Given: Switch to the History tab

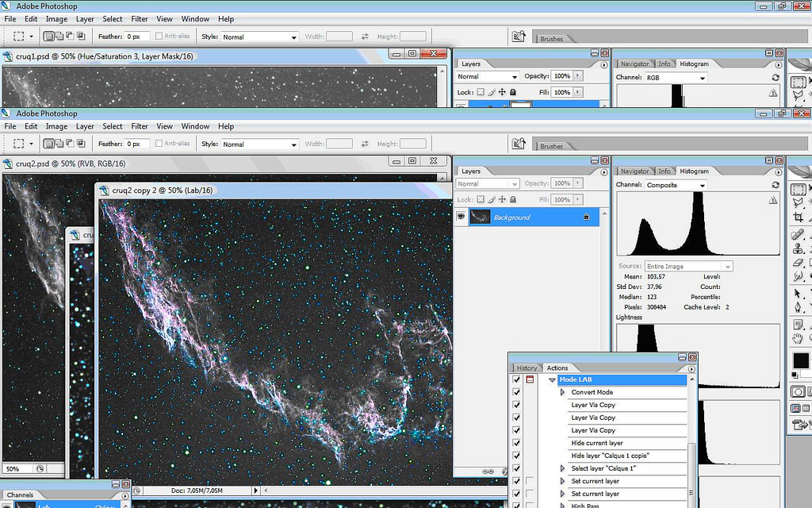Looking at the screenshot, I should (x=527, y=368).
